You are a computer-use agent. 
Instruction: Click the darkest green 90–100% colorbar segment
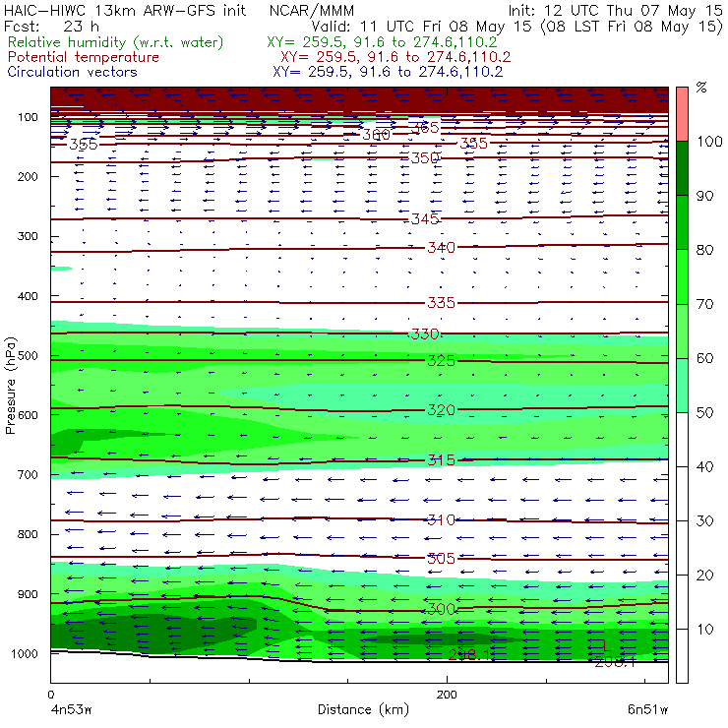[x=682, y=168]
